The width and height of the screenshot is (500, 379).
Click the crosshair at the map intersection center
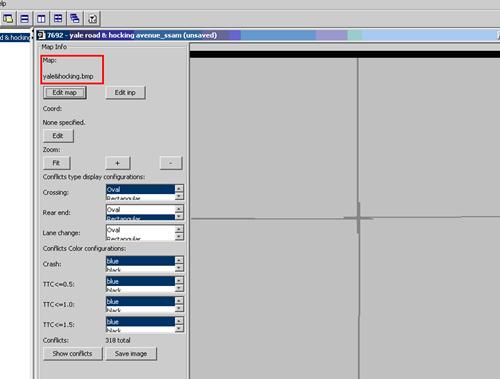[358, 218]
